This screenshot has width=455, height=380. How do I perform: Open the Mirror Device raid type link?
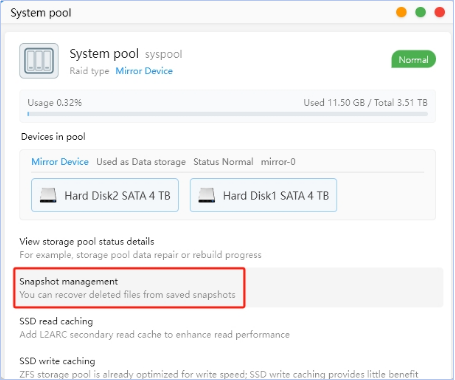[x=144, y=71]
